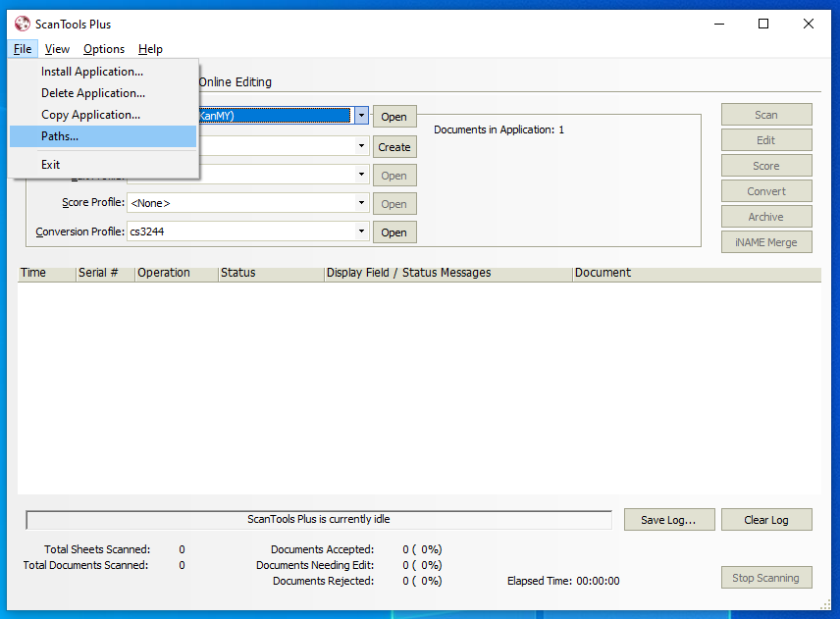The image size is (840, 619).
Task: Click the Scan button
Action: click(x=766, y=115)
